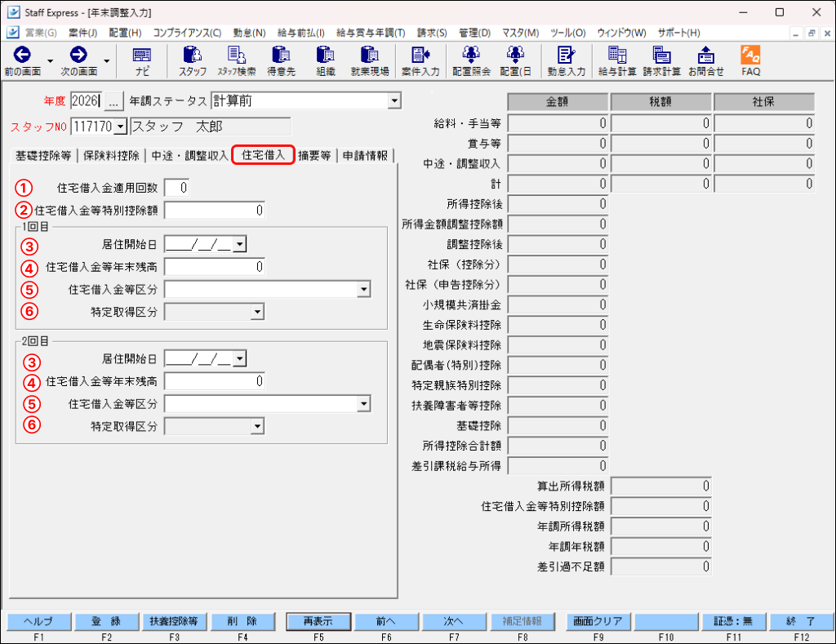The image size is (836, 644).
Task: Open the 1回目 居住開始日 date picker arrow
Action: (x=240, y=244)
